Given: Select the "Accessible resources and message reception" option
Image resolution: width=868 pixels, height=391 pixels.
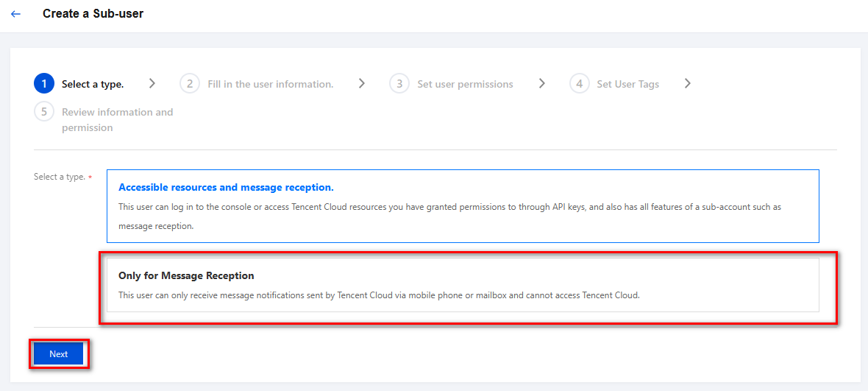Looking at the screenshot, I should click(463, 206).
